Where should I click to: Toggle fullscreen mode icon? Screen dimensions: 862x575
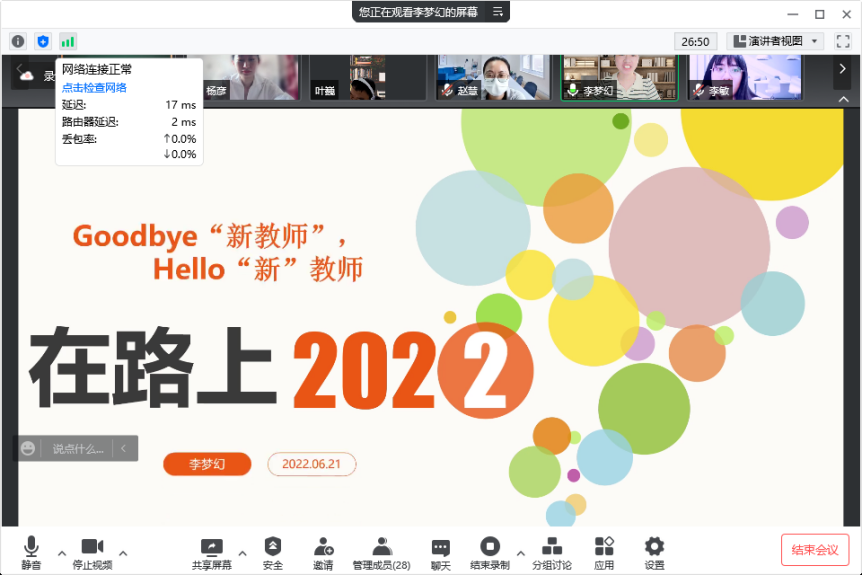point(843,41)
